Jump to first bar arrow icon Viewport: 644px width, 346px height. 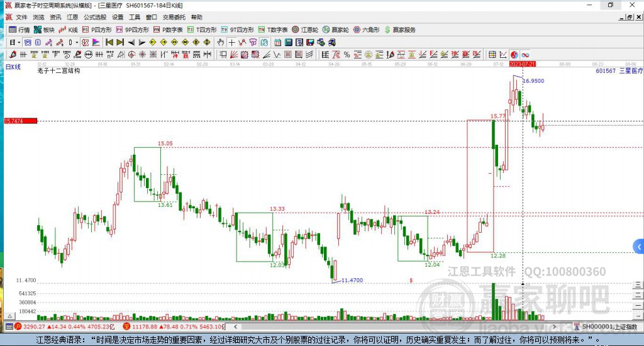click(x=109, y=42)
